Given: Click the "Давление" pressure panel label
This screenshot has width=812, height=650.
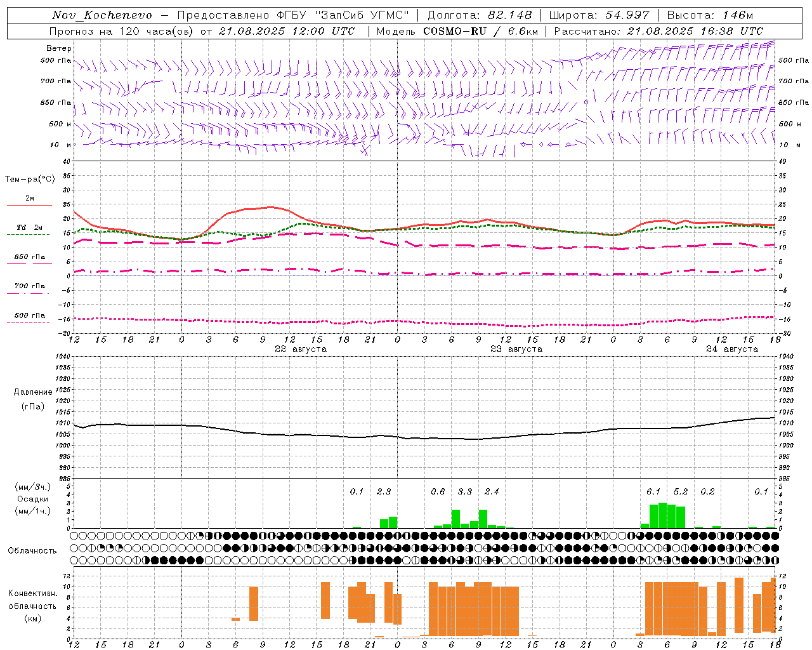Looking at the screenshot, I should point(33,392).
